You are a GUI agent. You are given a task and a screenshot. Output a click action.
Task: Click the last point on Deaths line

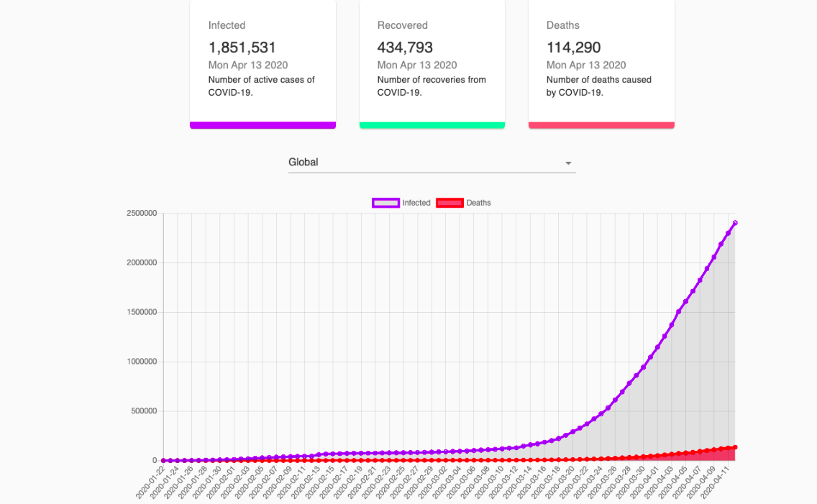(735, 447)
